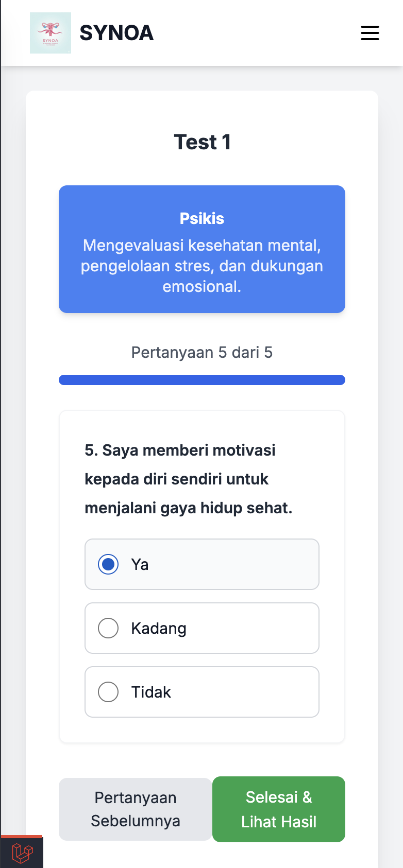Viewport: 403px width, 868px height.
Task: Open the Laravel debugbar icon
Action: coord(22,853)
